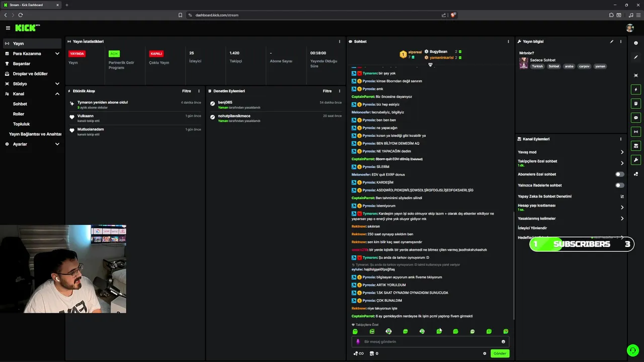Click the Turkish stream tag
The height and width of the screenshot is (362, 644).
(537, 66)
